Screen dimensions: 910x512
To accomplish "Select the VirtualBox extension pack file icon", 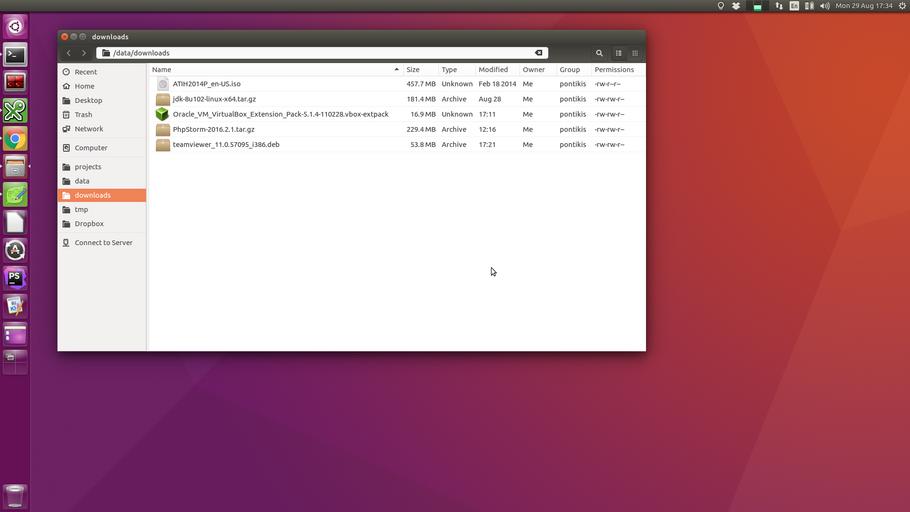I will pos(162,114).
